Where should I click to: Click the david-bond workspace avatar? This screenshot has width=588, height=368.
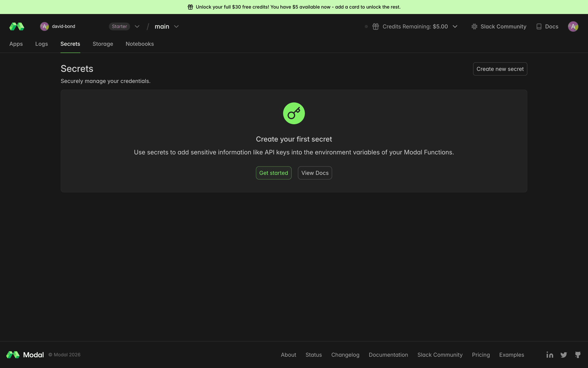[x=44, y=26]
